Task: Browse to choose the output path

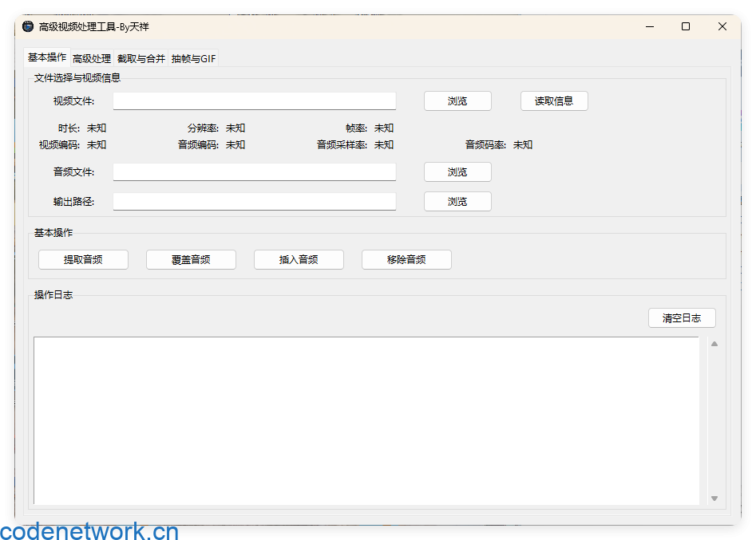Action: coord(457,201)
